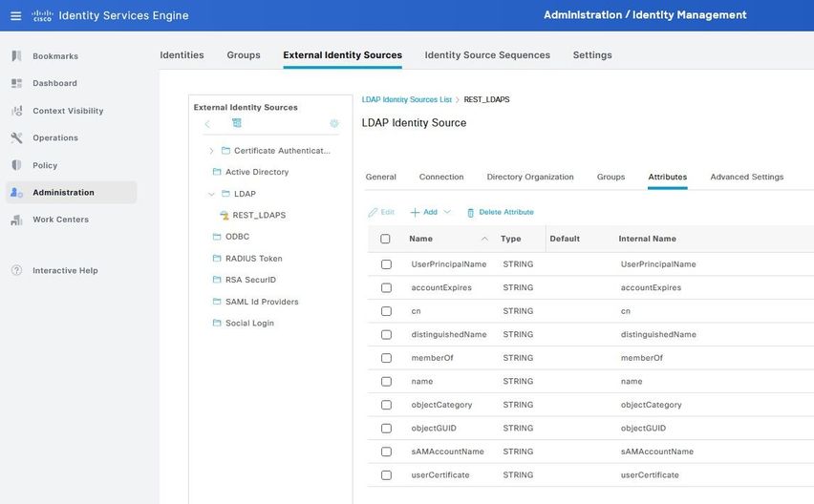
Task: Select the Attributes sub-tab
Action: click(x=668, y=177)
